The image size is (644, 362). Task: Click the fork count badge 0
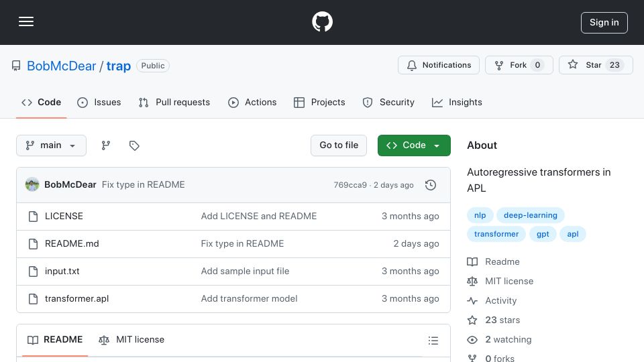(x=537, y=65)
